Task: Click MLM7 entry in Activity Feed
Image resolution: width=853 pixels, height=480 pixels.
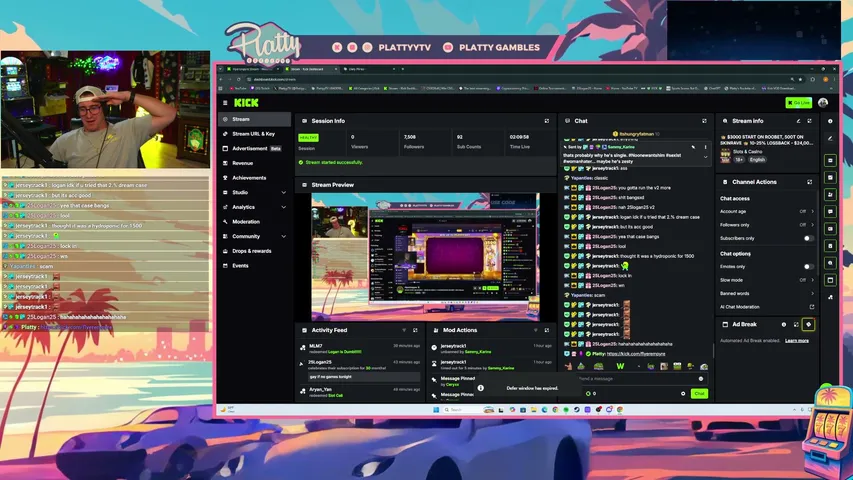Action: pos(360,348)
